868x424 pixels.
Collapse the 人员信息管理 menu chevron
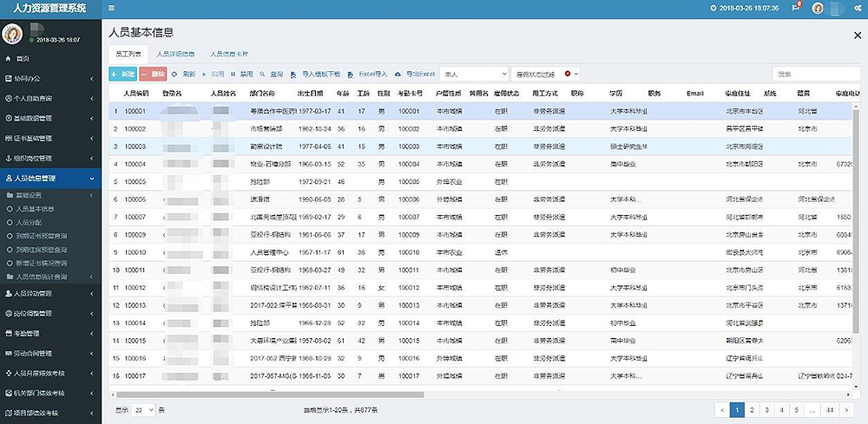pos(91,179)
